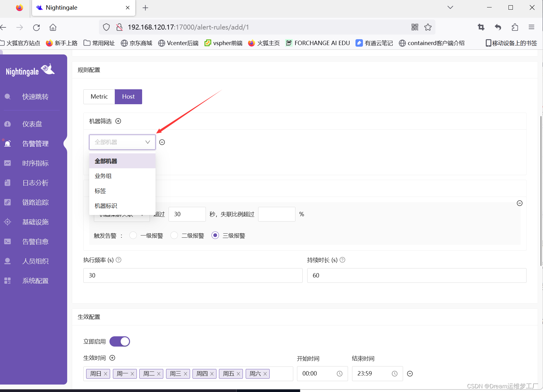Image resolution: width=543 pixels, height=392 pixels.
Task: Click the 告警自愈 terminal icon
Action: (7, 241)
